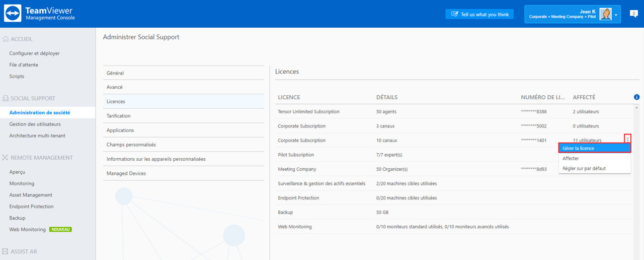Click the Tell us what you think button
The height and width of the screenshot is (260, 644).
click(x=479, y=14)
